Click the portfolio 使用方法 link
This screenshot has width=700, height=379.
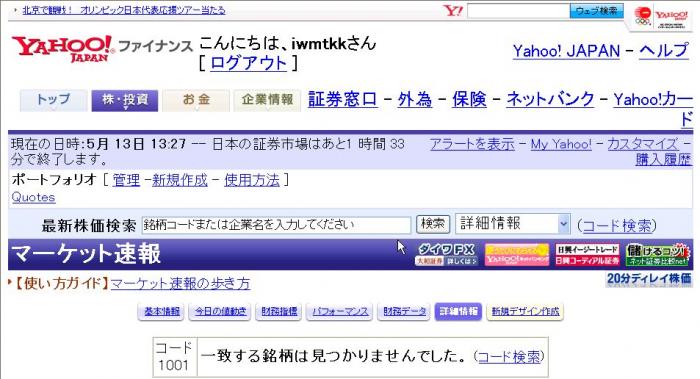[x=252, y=180]
